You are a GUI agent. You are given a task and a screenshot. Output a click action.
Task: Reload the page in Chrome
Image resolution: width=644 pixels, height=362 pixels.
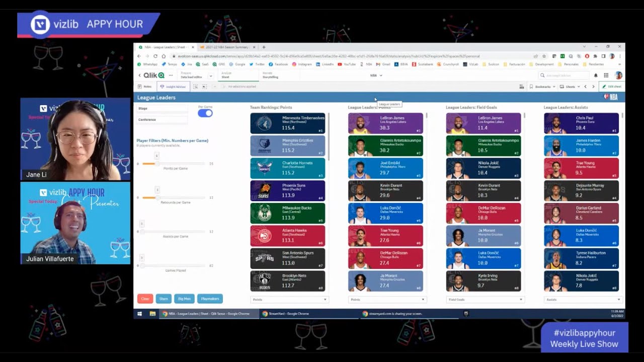pyautogui.click(x=155, y=56)
